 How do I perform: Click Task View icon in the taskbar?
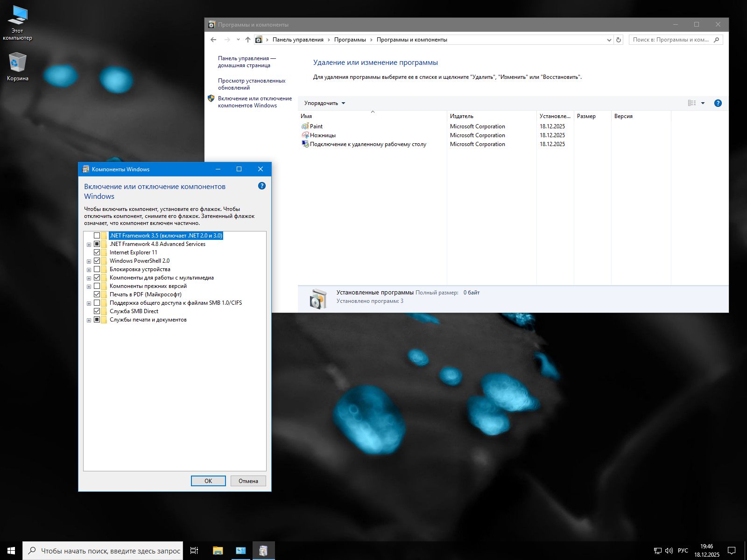(193, 551)
